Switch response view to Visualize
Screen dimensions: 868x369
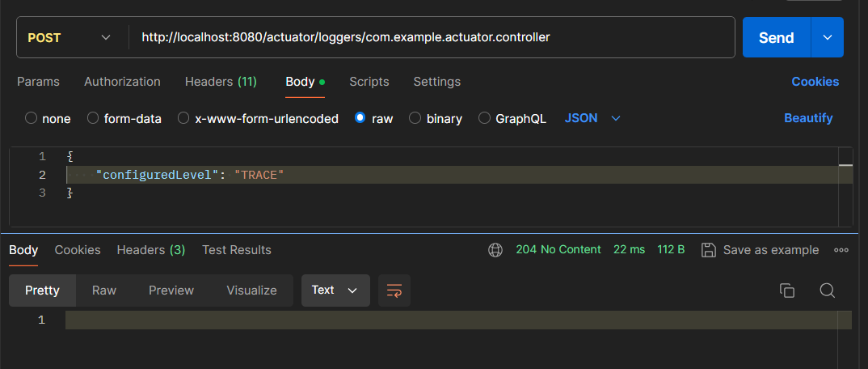click(252, 291)
